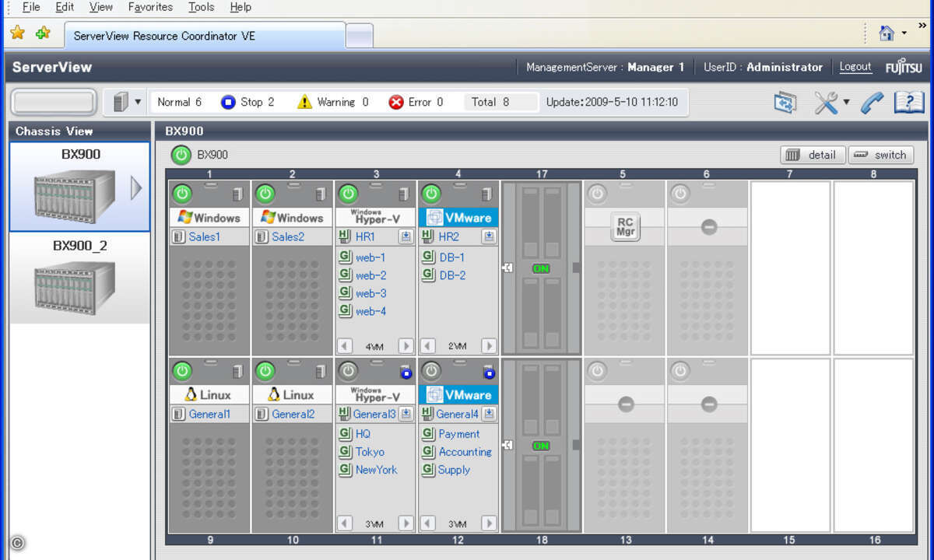Screen dimensions: 934x560
Task: Click the guest icon beside DB-2
Action: [x=428, y=275]
